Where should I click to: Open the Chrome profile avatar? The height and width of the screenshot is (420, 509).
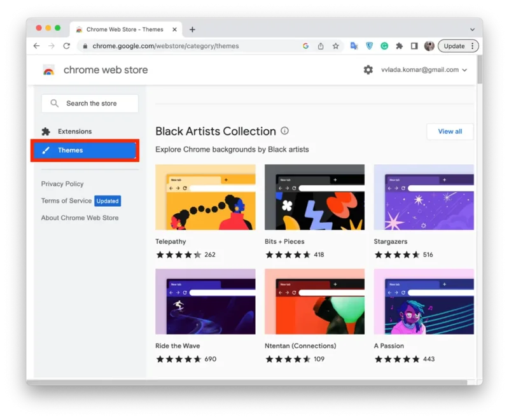coord(429,46)
